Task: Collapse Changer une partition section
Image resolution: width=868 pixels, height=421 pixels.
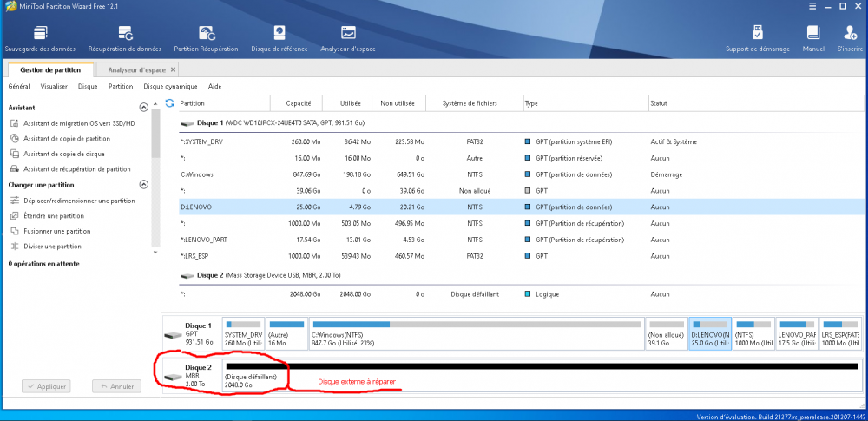Action: click(144, 185)
